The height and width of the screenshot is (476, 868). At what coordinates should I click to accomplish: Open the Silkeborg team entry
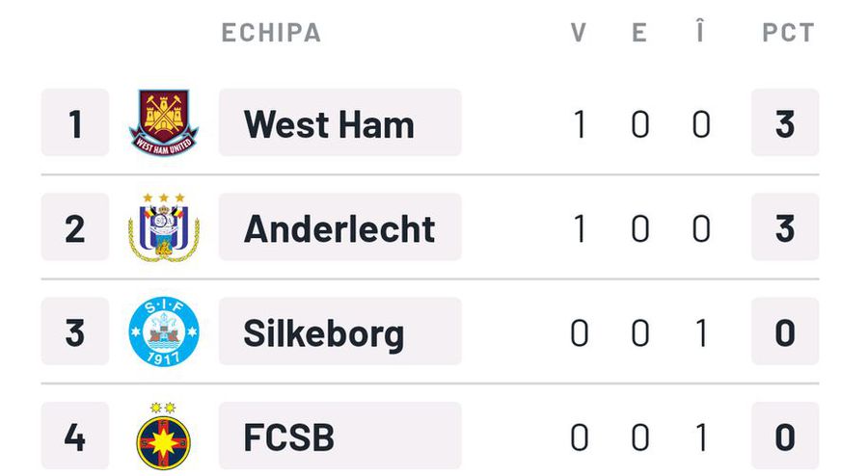pyautogui.click(x=339, y=331)
